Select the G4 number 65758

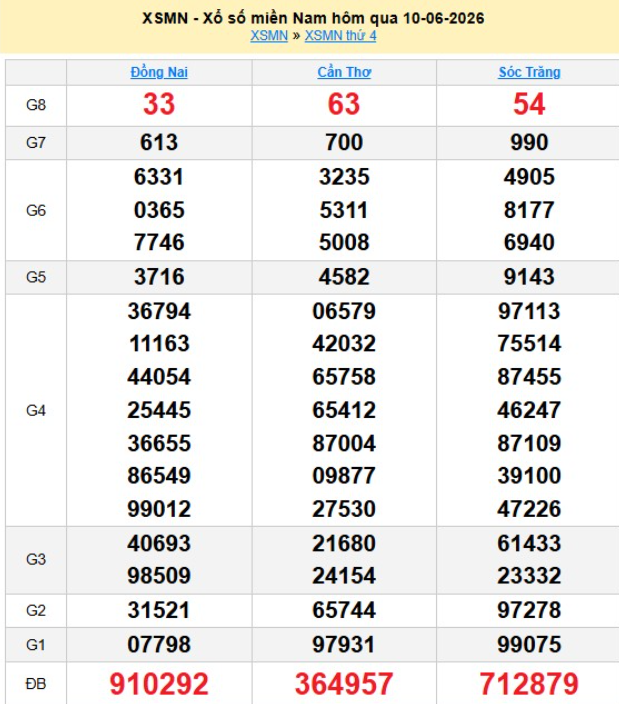click(344, 377)
